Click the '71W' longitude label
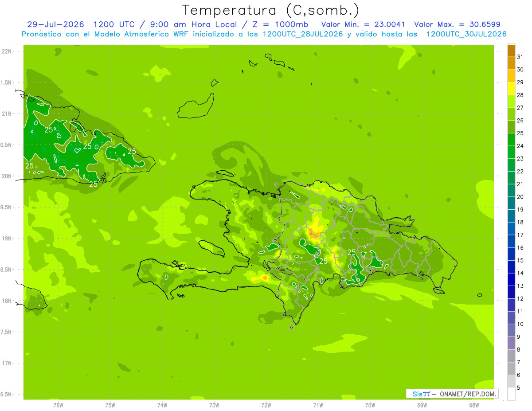The width and height of the screenshot is (532, 411). pos(318,405)
